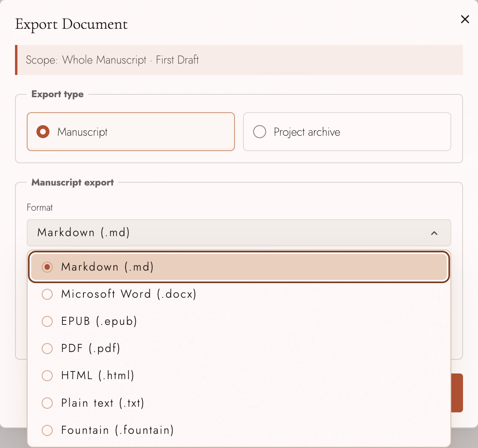Choose Markdown (.md) in the format list

239,267
